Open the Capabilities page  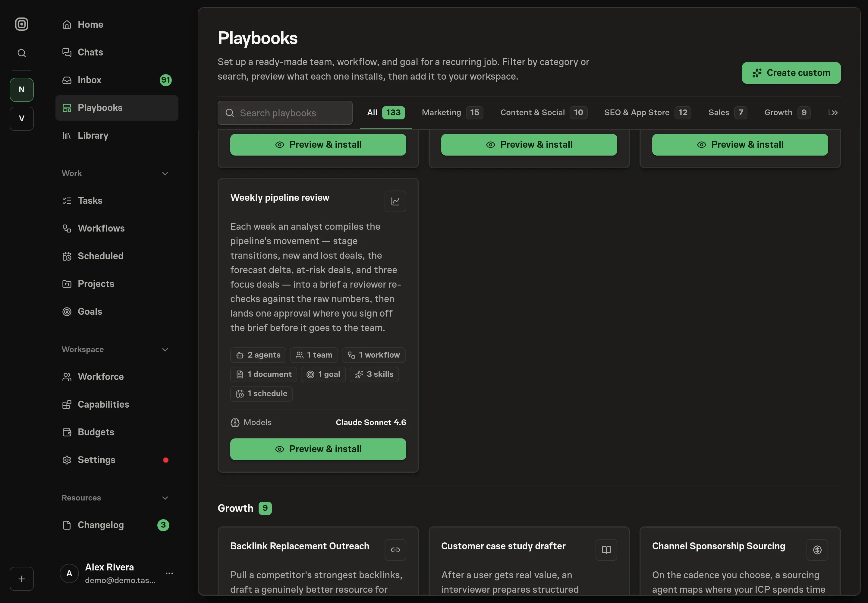click(x=117, y=405)
